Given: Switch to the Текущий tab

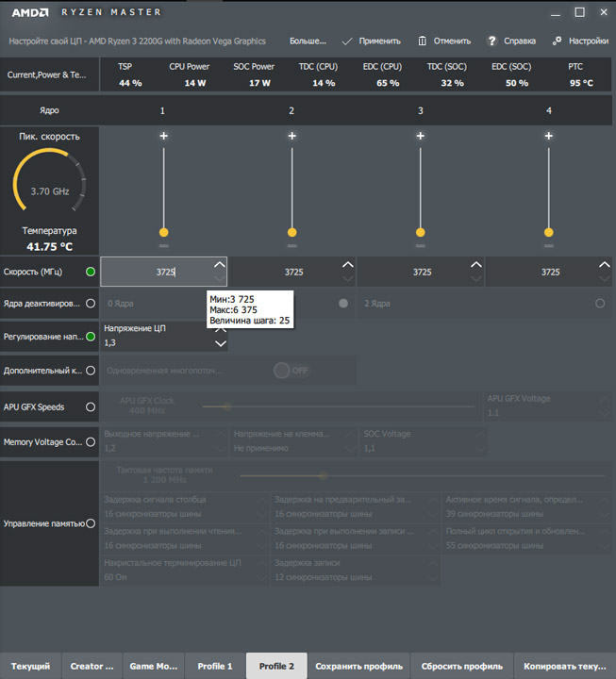Looking at the screenshot, I should (31, 666).
